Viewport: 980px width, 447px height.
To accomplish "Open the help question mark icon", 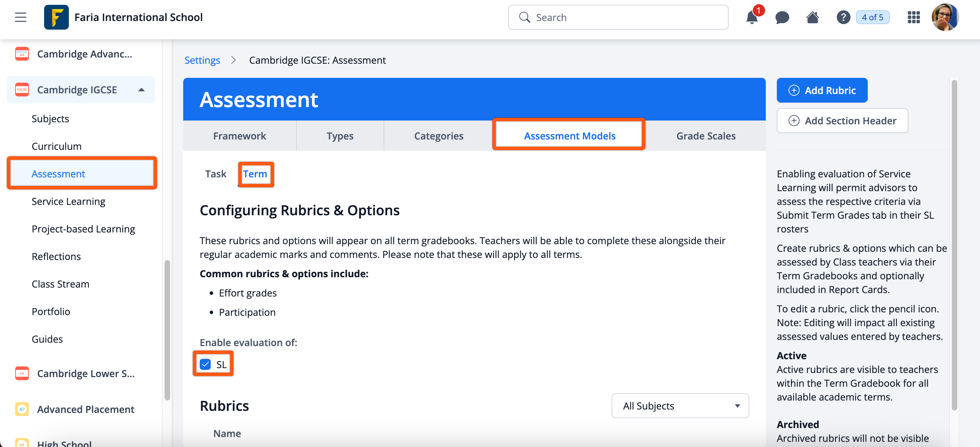I will 843,18.
